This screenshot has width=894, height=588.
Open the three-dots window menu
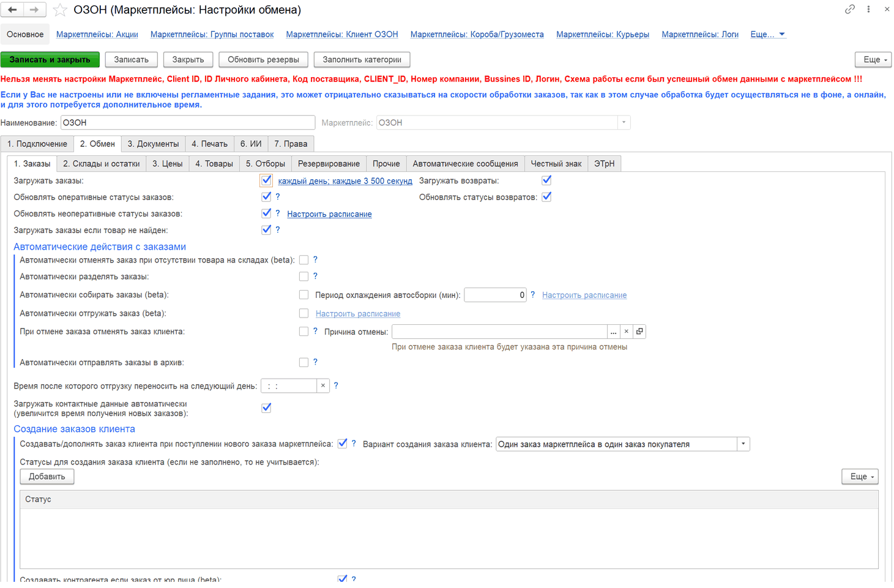click(868, 9)
